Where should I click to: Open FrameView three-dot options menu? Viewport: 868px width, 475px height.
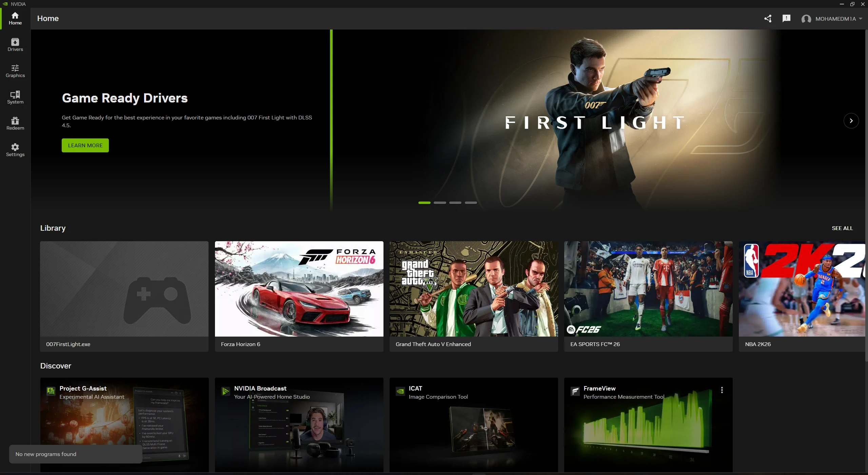(722, 390)
